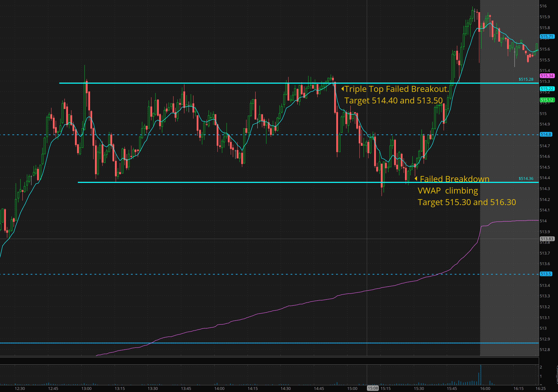
Task: Click the 16:00 label on time axis
Action: [485, 388]
